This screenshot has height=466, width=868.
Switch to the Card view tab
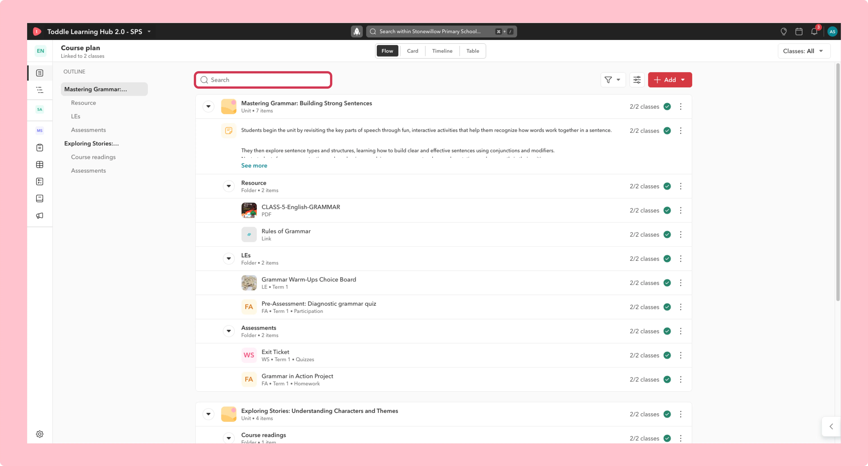(412, 51)
